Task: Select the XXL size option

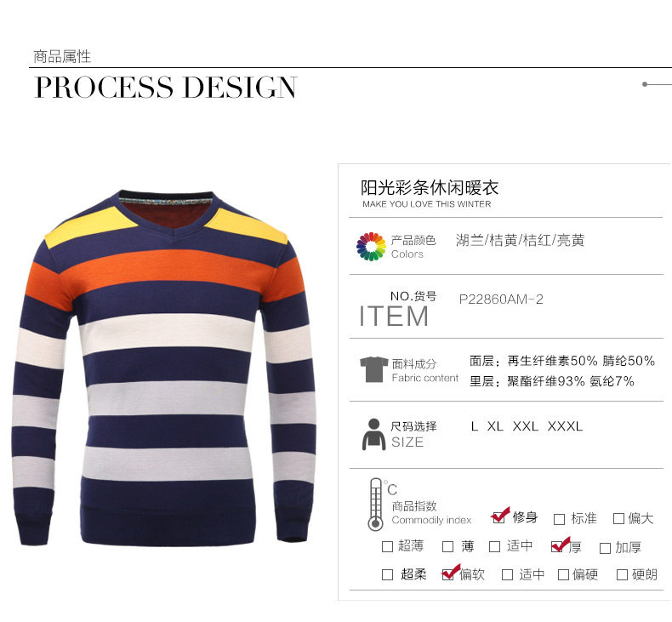Action: [526, 426]
